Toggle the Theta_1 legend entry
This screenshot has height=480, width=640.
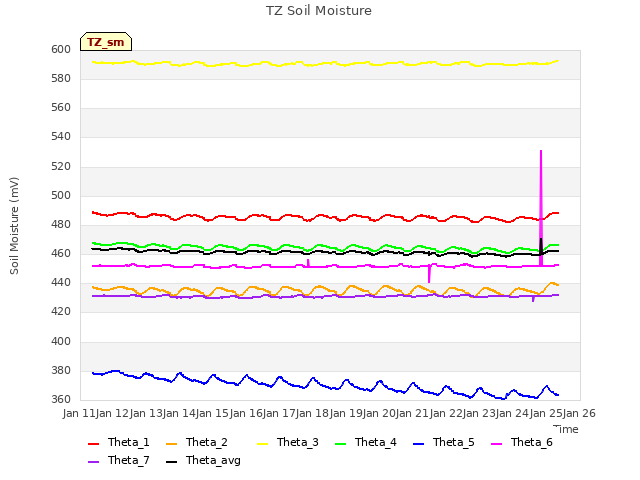point(119,442)
